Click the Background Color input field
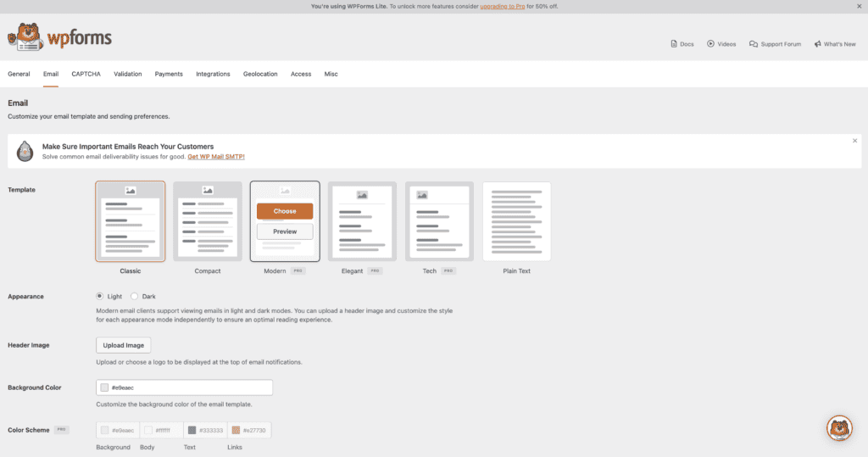 pyautogui.click(x=184, y=387)
